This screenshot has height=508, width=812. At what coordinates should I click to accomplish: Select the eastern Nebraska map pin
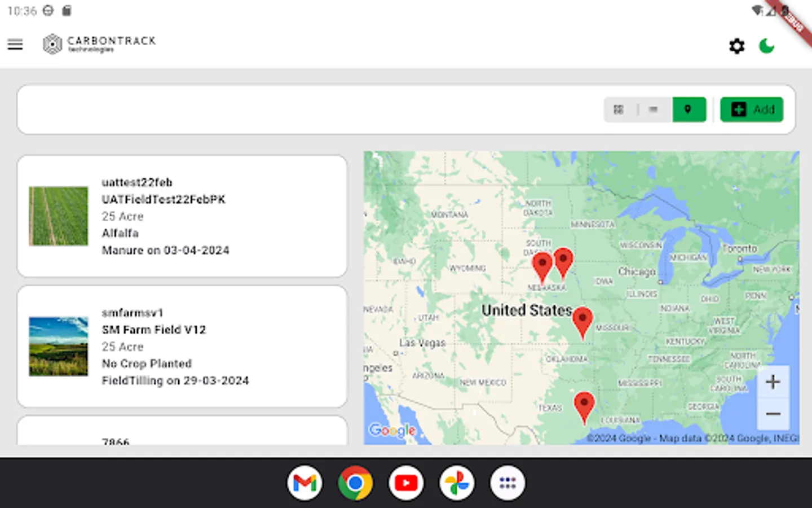click(x=563, y=263)
